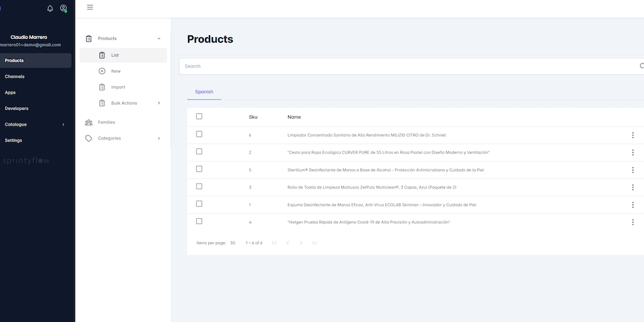This screenshot has height=322, width=644.
Task: Check the box for SKU 2 product
Action: coord(199,152)
